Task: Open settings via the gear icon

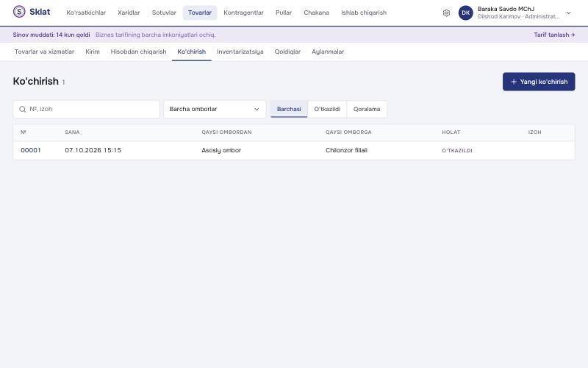Action: (446, 13)
